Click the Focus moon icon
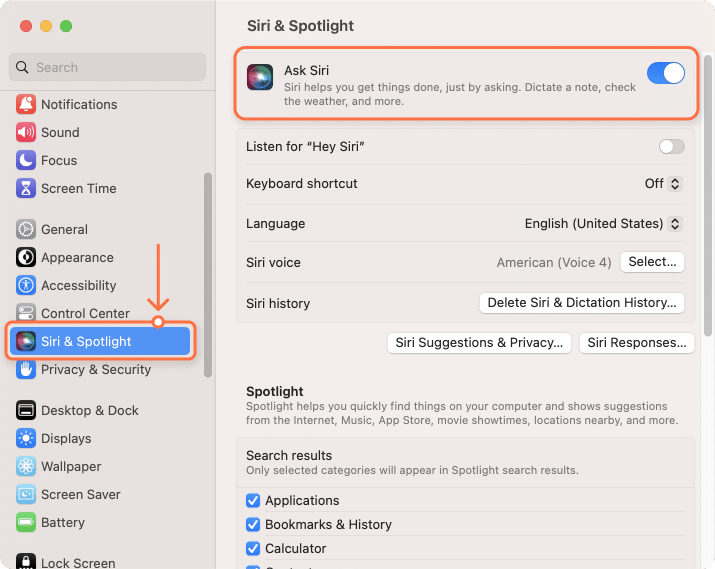 pyautogui.click(x=26, y=160)
